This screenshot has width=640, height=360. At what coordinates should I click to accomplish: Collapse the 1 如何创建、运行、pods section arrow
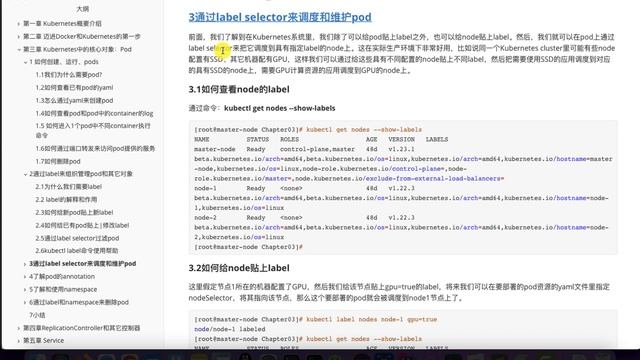25,62
